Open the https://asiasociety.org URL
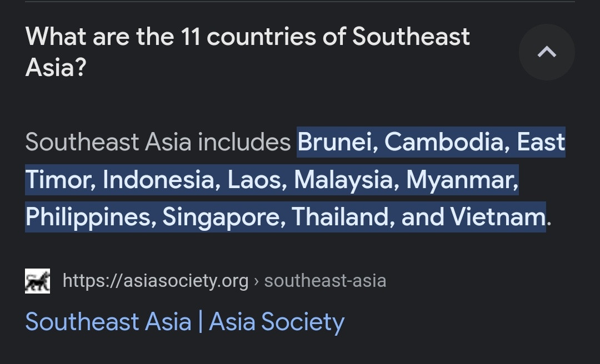The height and width of the screenshot is (364, 600). click(156, 281)
